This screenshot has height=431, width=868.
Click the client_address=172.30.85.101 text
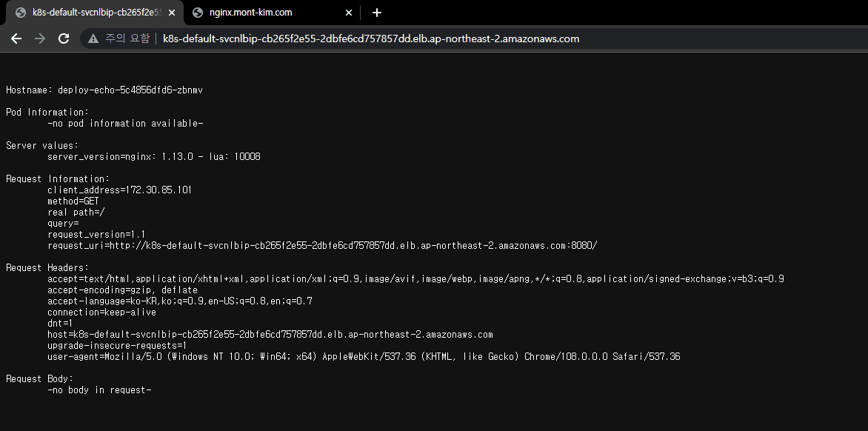[x=119, y=190]
